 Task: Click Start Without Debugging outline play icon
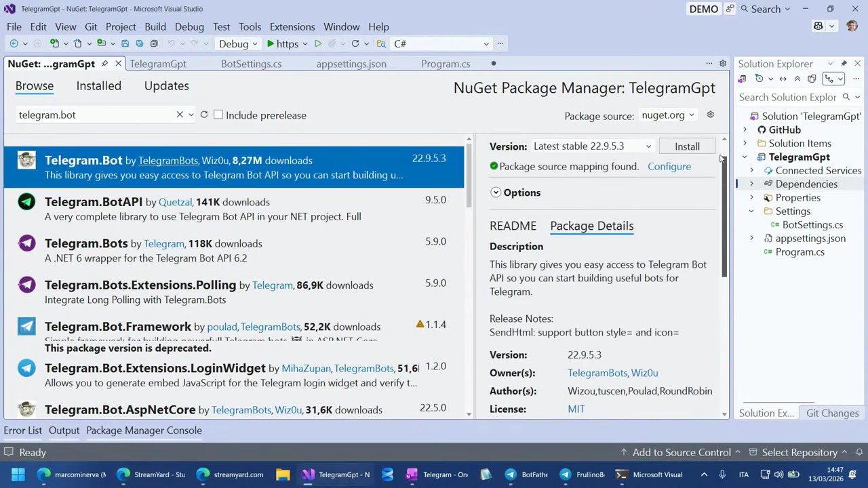pos(317,43)
